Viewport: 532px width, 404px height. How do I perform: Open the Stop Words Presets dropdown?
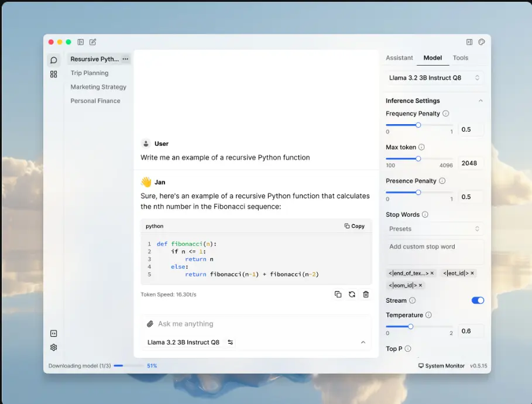pos(434,229)
